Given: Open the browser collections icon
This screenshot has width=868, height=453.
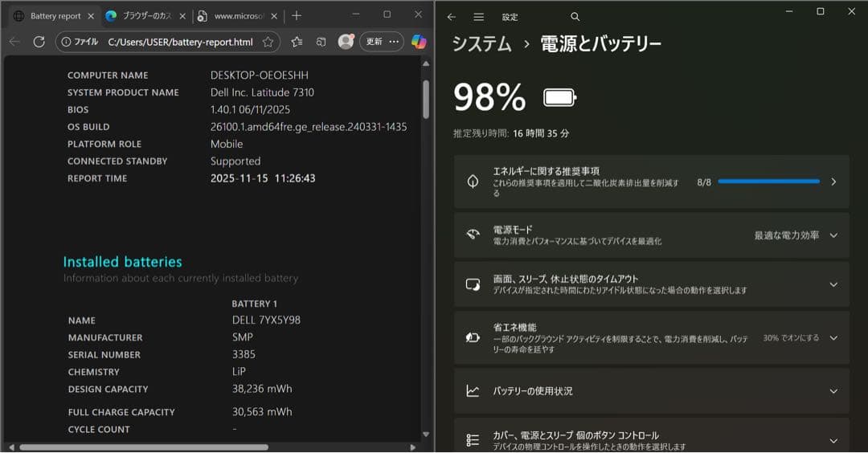Looking at the screenshot, I should coord(321,42).
